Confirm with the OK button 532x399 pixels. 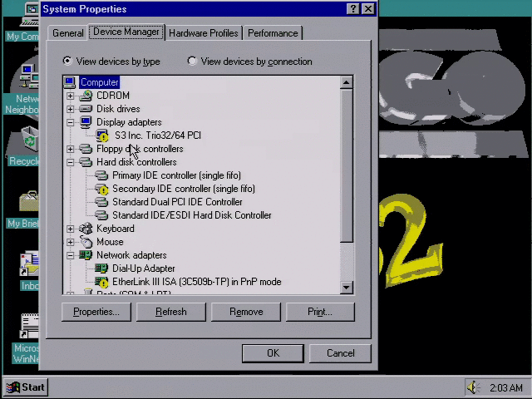coord(273,353)
